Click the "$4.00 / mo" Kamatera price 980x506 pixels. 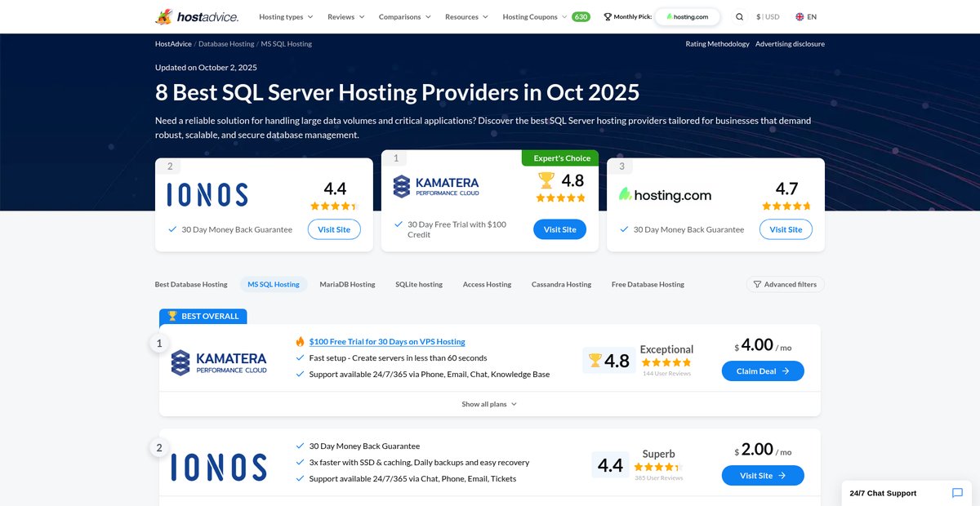coord(763,345)
